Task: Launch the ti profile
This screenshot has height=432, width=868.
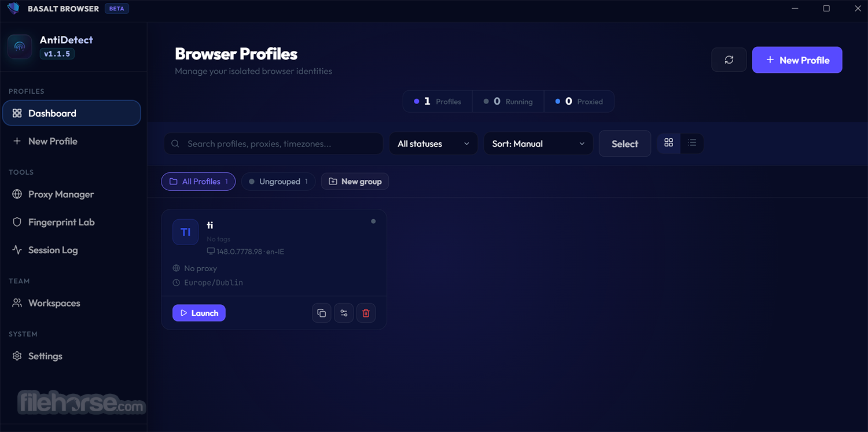Action: [199, 313]
